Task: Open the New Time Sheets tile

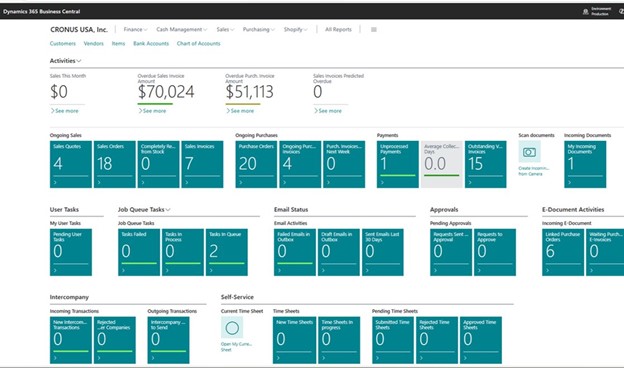Action: 294,340
